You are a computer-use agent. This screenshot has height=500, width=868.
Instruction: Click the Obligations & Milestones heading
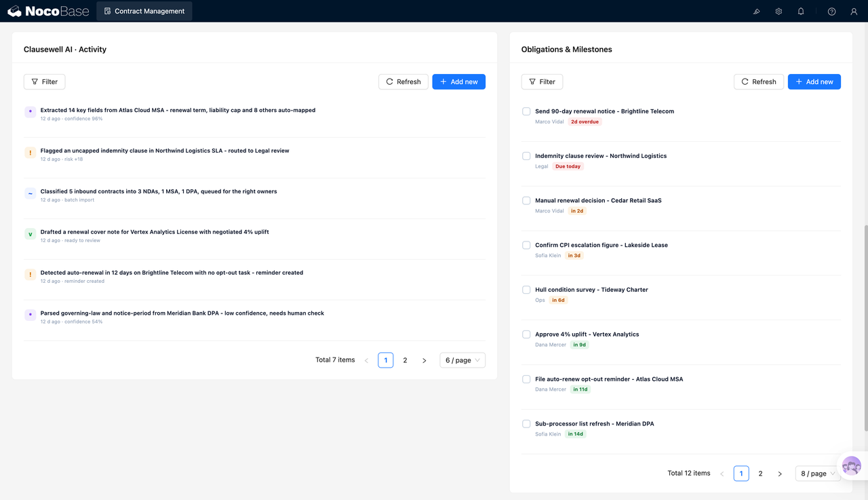click(567, 50)
